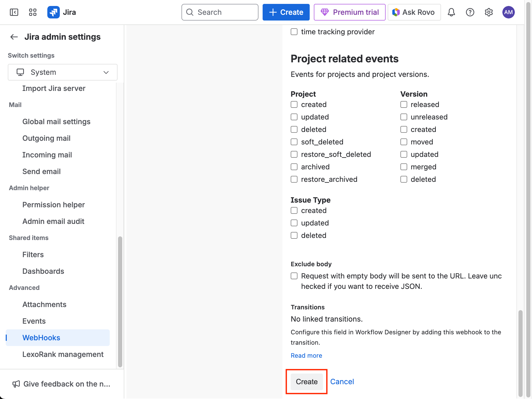
Task: Click the Create webhook button
Action: click(307, 382)
